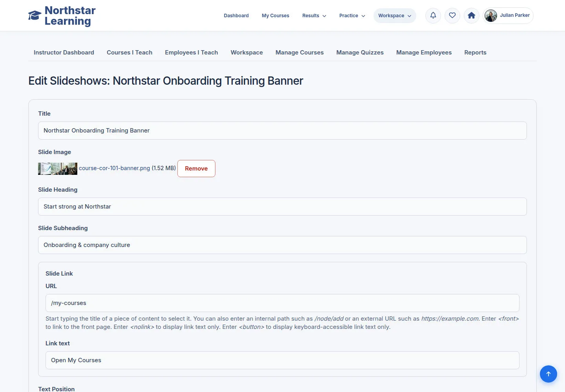Click the "Text Position" label
Viewport: 565px width, 392px height.
56,389
